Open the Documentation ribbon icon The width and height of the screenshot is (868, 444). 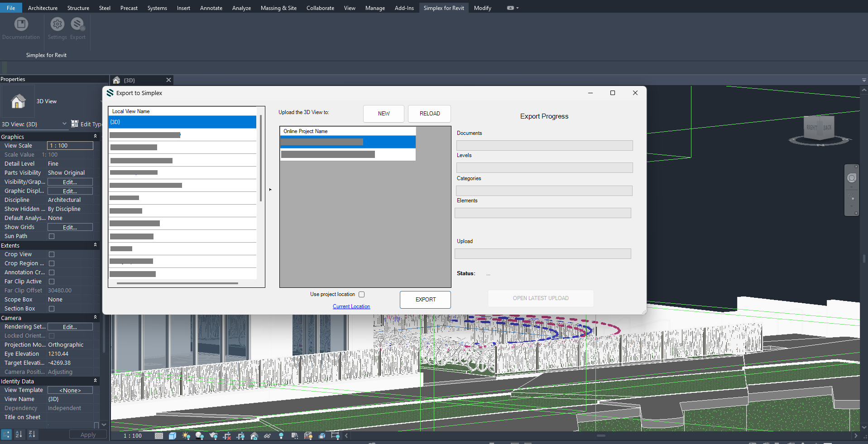(x=21, y=24)
